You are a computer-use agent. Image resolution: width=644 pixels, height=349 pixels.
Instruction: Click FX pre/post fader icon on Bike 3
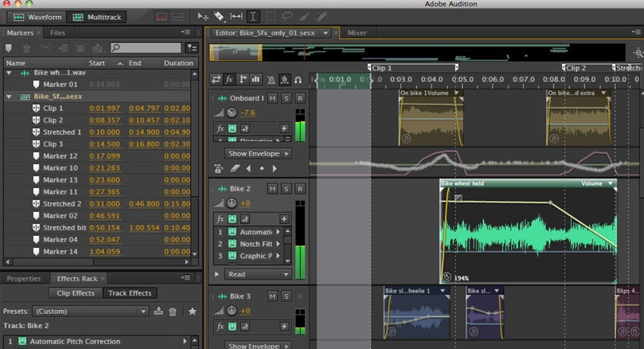tap(245, 326)
